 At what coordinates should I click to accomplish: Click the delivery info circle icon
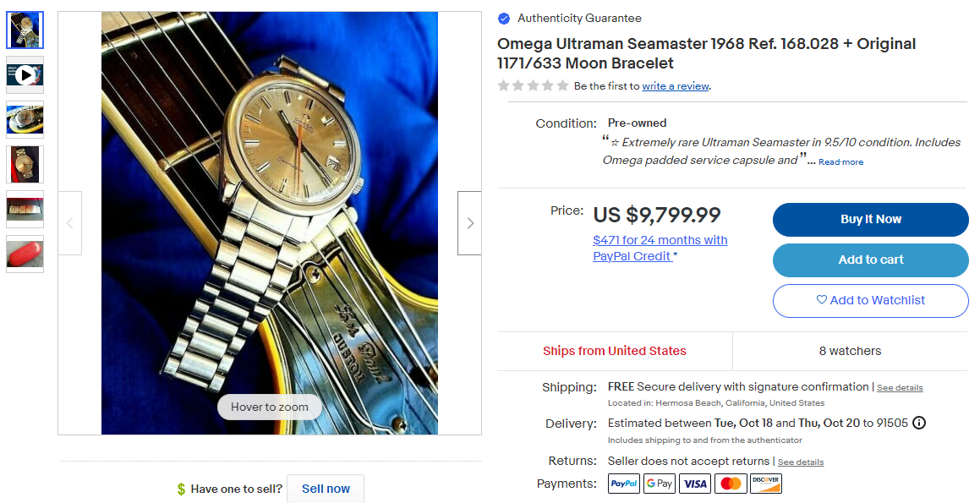[919, 423]
